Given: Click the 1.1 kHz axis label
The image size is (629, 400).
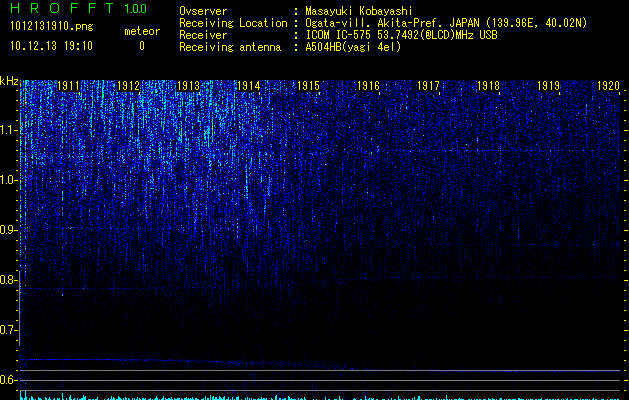Looking at the screenshot, I should tap(8, 130).
